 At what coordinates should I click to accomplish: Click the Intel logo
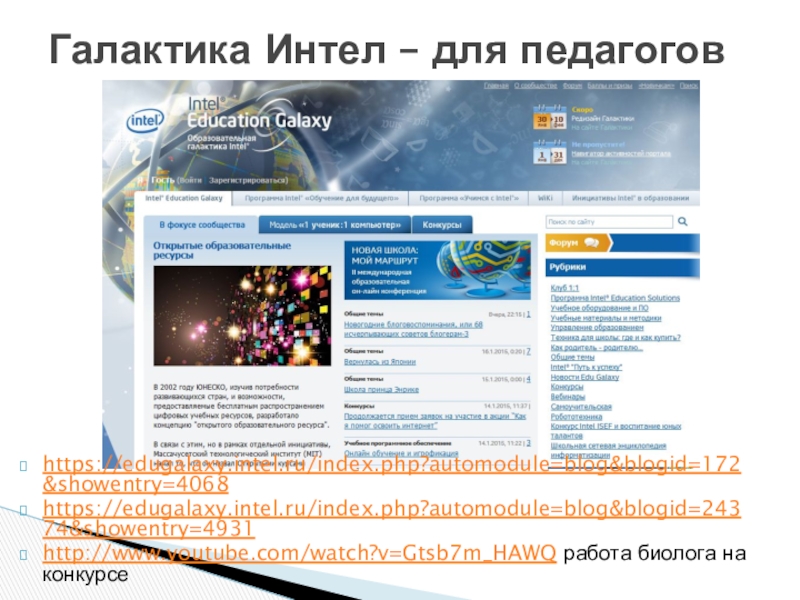pyautogui.click(x=145, y=121)
